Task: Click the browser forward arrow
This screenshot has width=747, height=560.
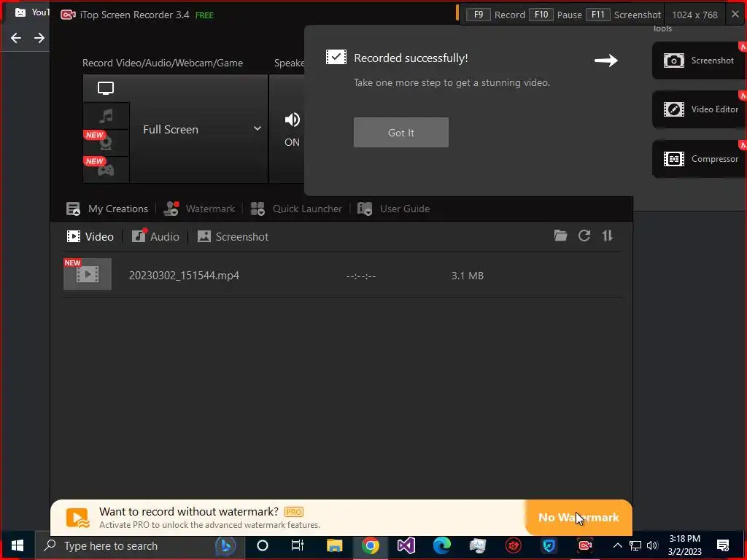Action: [39, 38]
